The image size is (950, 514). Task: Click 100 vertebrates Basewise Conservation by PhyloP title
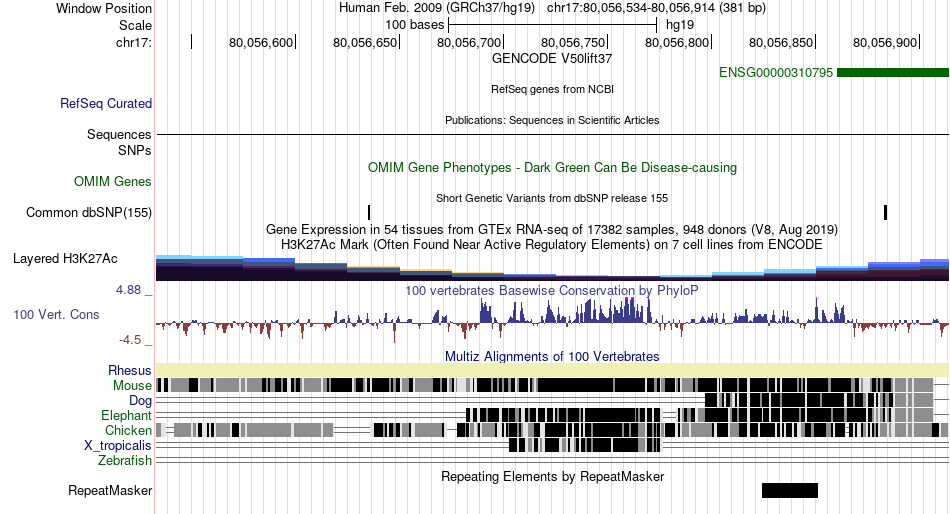pos(552,291)
